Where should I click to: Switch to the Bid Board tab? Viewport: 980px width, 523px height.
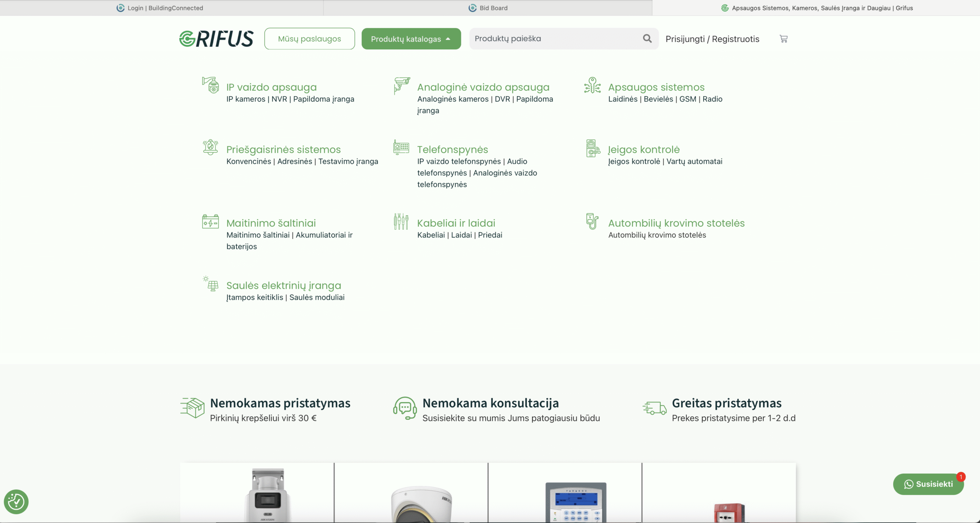pyautogui.click(x=488, y=8)
